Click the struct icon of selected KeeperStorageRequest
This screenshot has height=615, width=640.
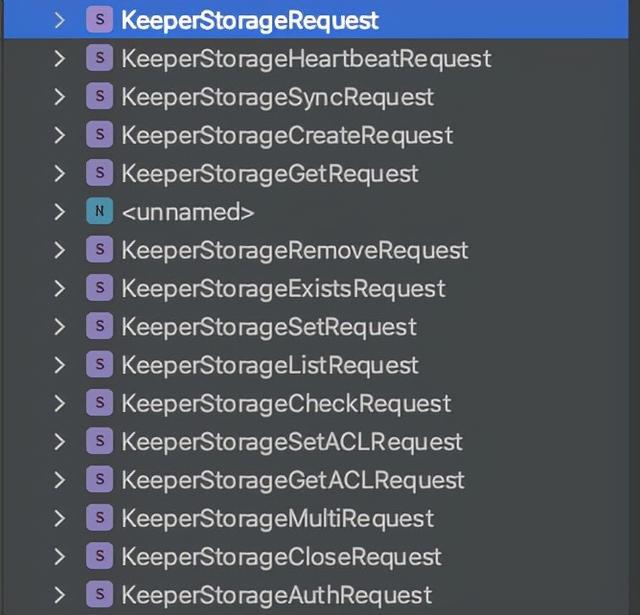[x=99, y=20]
